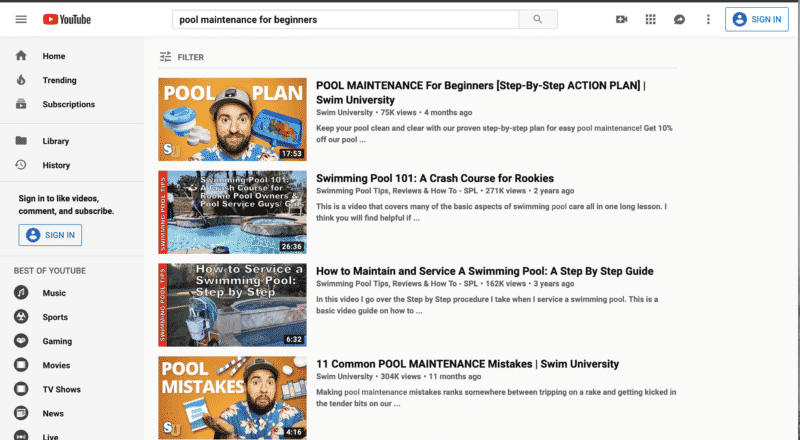800x440 pixels.
Task: Open Swim University channel under 11 Common Mistakes
Action: [x=344, y=377]
